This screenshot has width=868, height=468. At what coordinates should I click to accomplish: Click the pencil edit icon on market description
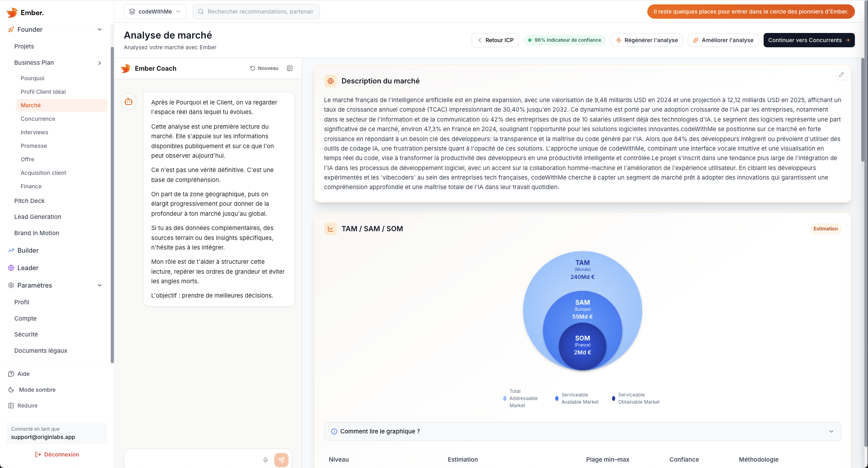point(841,75)
